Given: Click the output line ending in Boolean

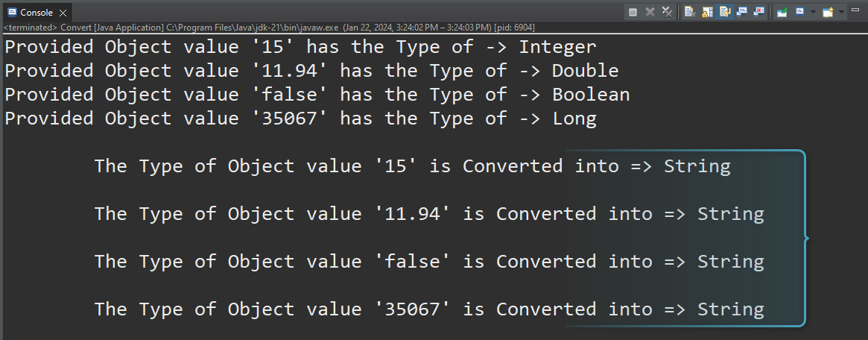Looking at the screenshot, I should [317, 95].
